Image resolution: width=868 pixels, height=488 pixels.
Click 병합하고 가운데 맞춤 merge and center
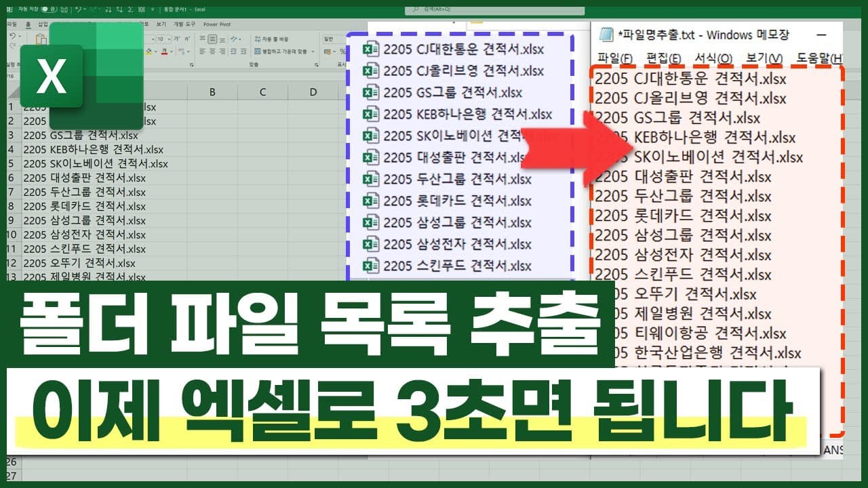pos(280,52)
